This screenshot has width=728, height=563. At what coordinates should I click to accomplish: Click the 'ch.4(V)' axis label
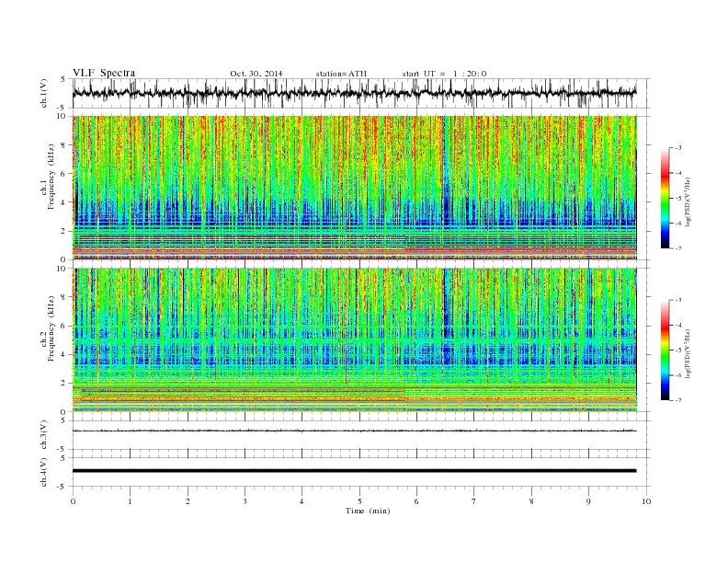(x=44, y=472)
